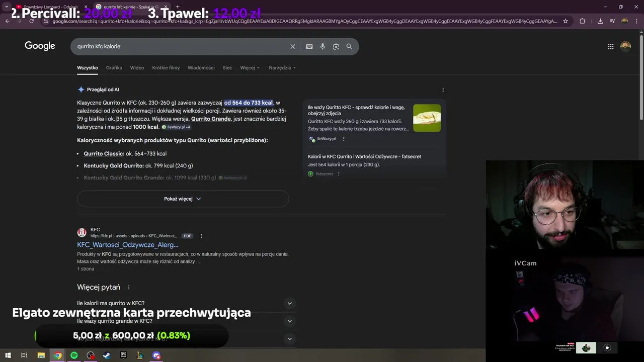This screenshot has height=362, width=644.
Task: Open the Wiadomości tab
Action: click(201, 68)
